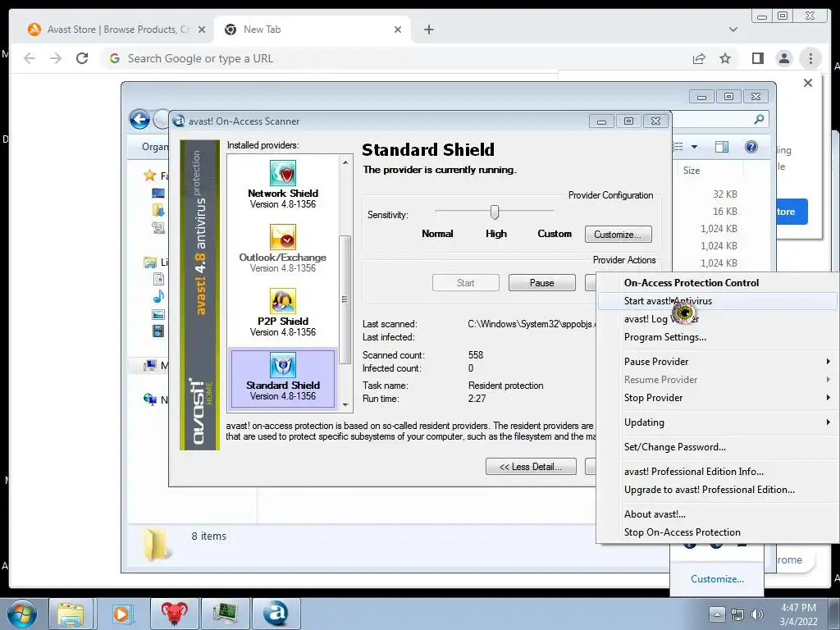
Task: Select the Standard Shield provider icon
Action: (282, 365)
